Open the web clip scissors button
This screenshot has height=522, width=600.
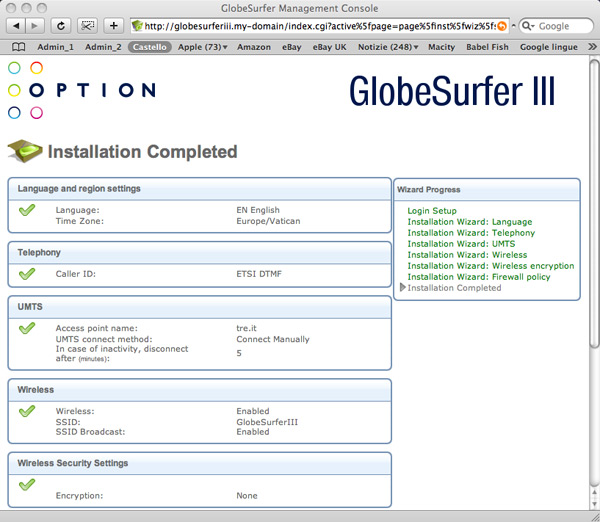[x=87, y=26]
